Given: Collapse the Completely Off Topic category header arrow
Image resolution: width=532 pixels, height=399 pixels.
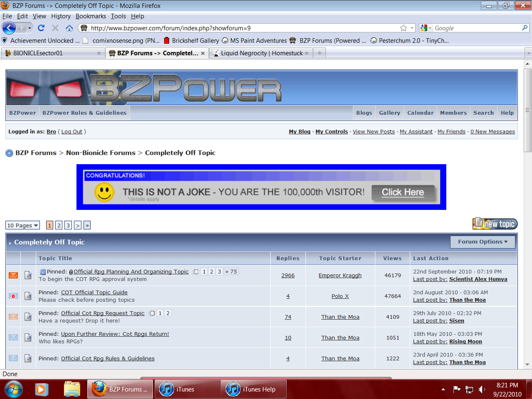Looking at the screenshot, I should pyautogui.click(x=10, y=243).
